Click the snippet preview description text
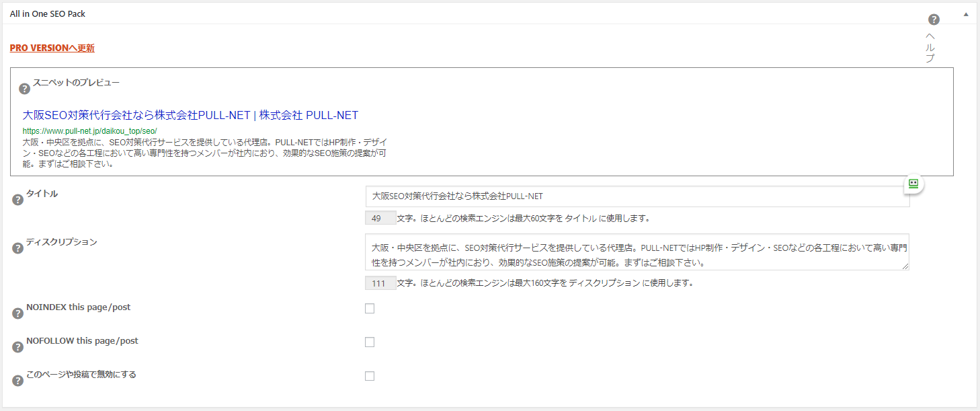This screenshot has height=411, width=980. (205, 153)
